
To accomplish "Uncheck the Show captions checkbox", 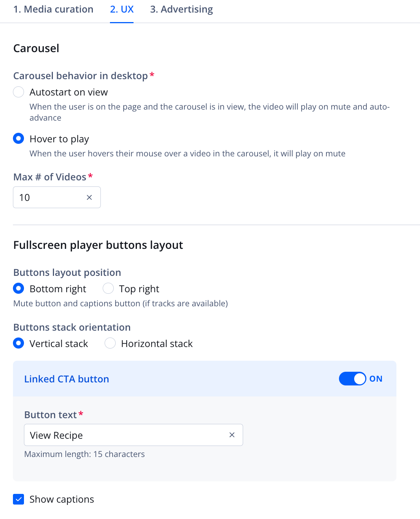I will pyautogui.click(x=18, y=499).
